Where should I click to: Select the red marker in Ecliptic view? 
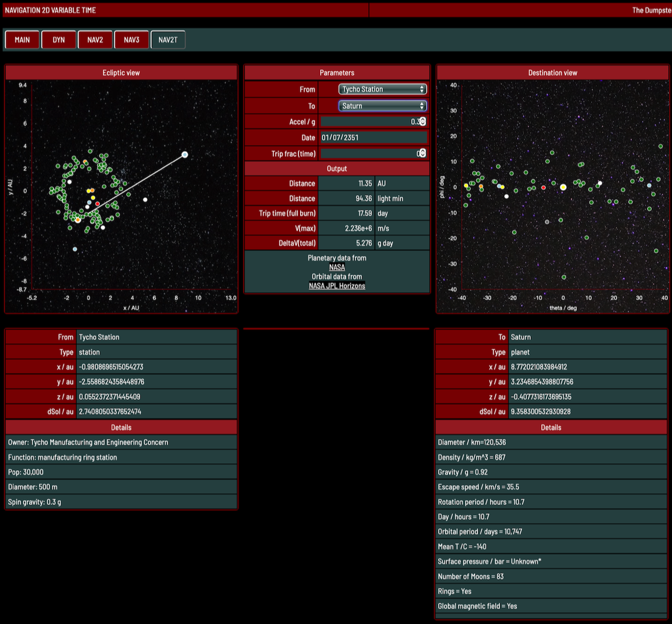pos(97,204)
